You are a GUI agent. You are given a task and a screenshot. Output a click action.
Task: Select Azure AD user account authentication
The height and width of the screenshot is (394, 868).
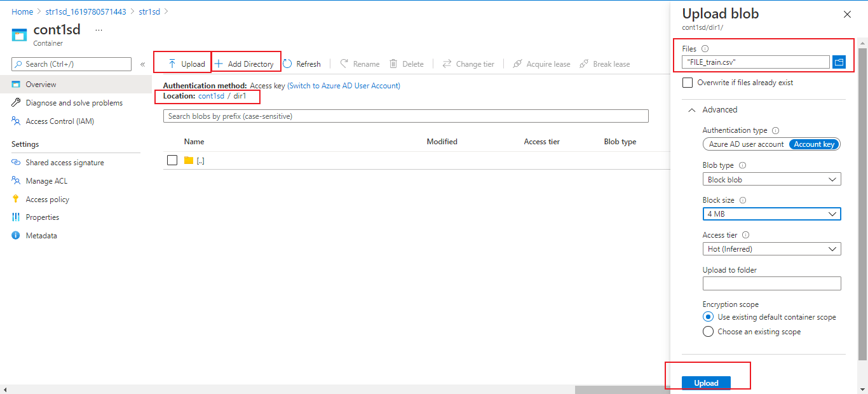746,144
